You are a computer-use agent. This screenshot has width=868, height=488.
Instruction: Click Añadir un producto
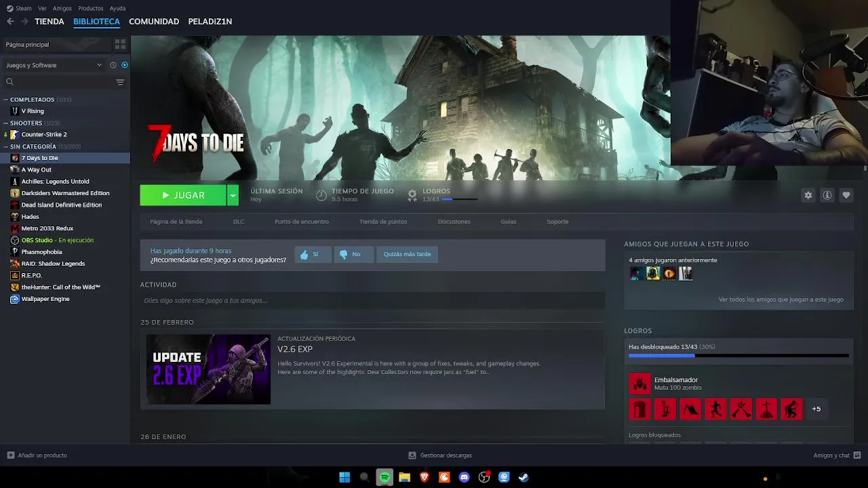(x=37, y=455)
